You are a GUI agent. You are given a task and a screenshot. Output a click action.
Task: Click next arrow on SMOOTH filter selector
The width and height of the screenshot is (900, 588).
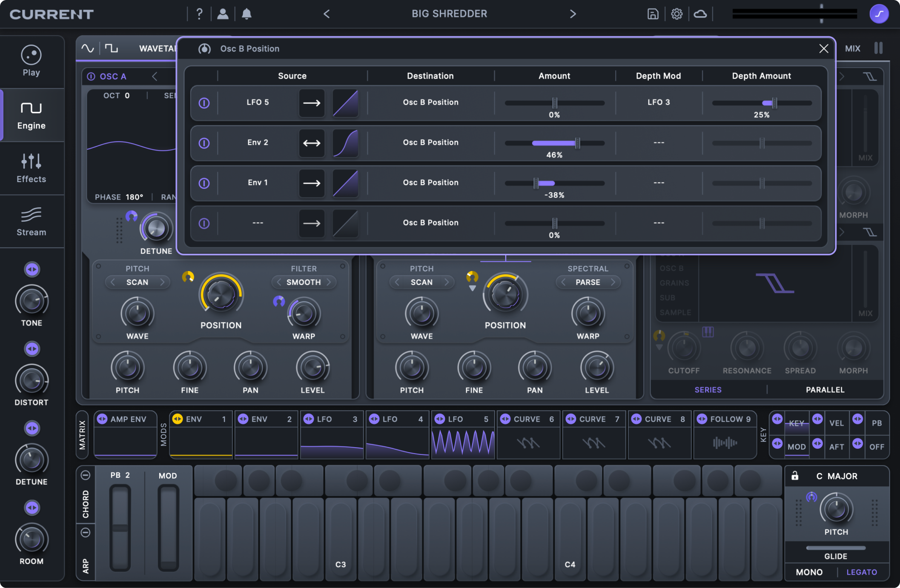329,282
